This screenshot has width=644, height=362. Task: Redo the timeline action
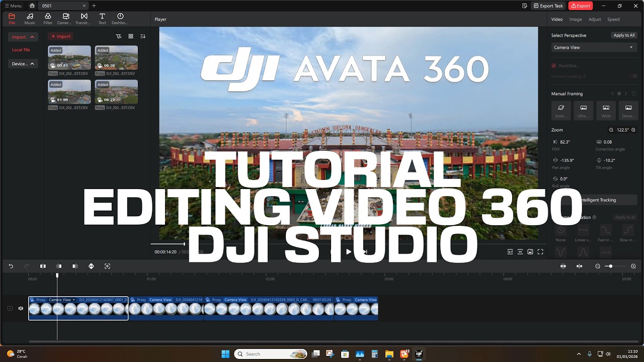coord(27,266)
